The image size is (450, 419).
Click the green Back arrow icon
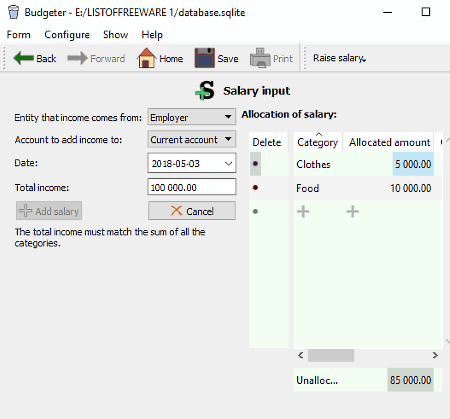pyautogui.click(x=23, y=58)
